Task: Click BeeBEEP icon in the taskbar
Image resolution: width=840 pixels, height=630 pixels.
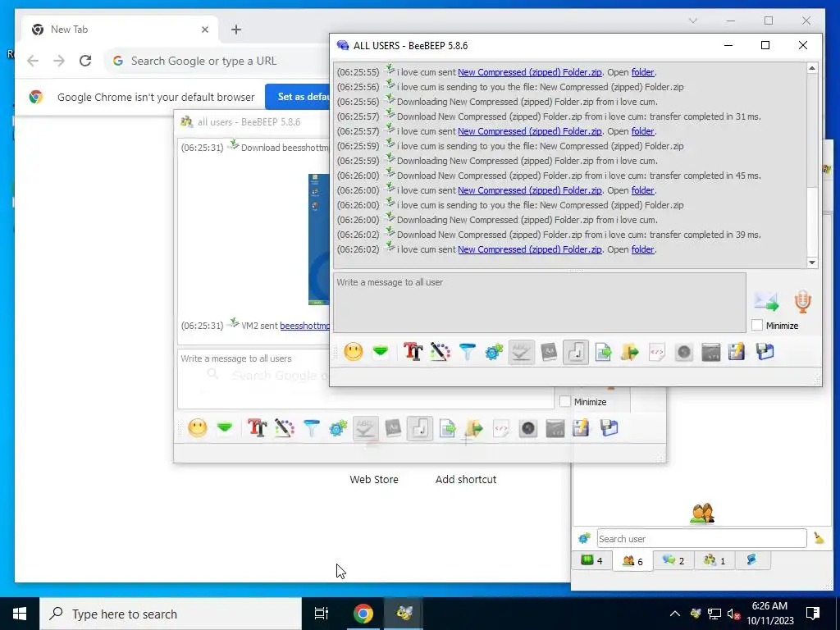Action: [404, 614]
